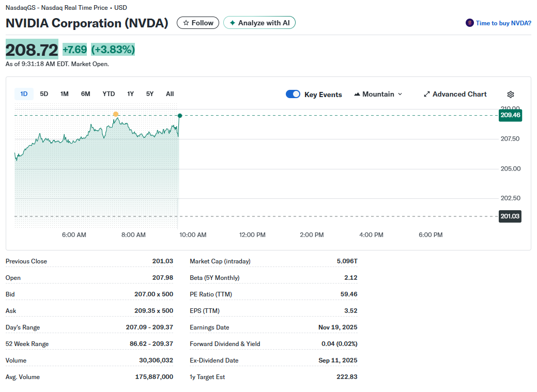Expand the Mountain chart style dropdown chevron

[400, 95]
